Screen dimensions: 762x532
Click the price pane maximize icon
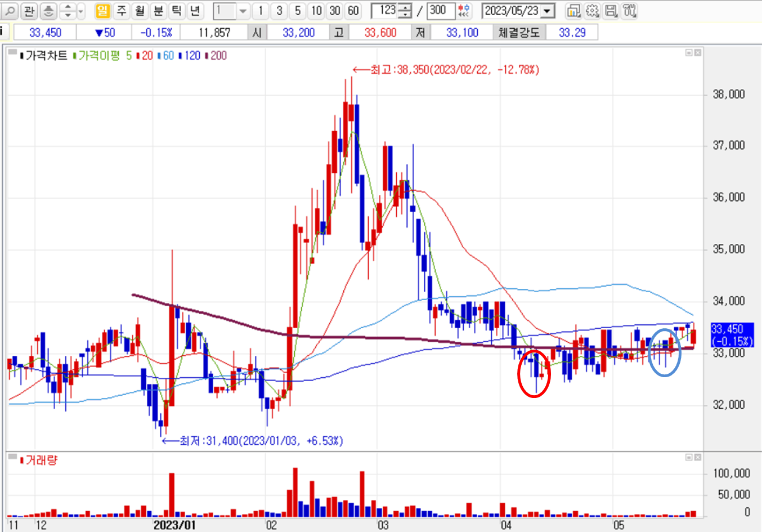tap(689, 52)
